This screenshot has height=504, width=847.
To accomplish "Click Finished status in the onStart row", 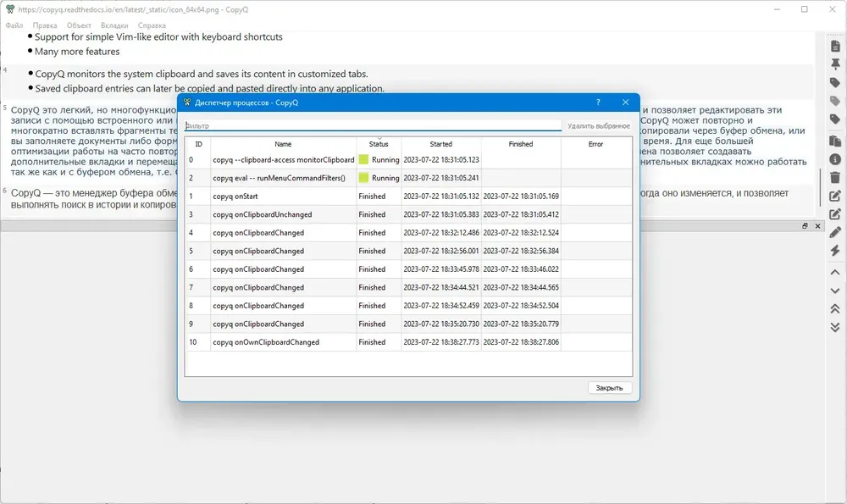I will (372, 196).
